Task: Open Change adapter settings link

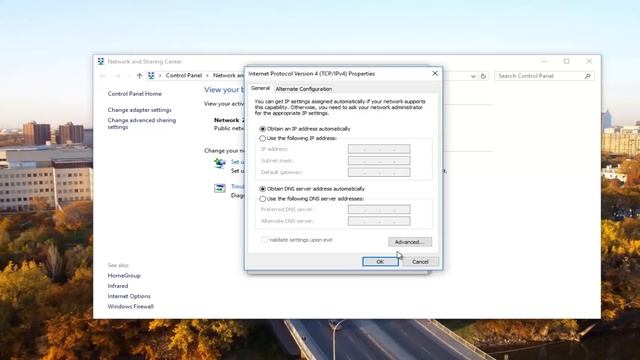Action: (140, 110)
